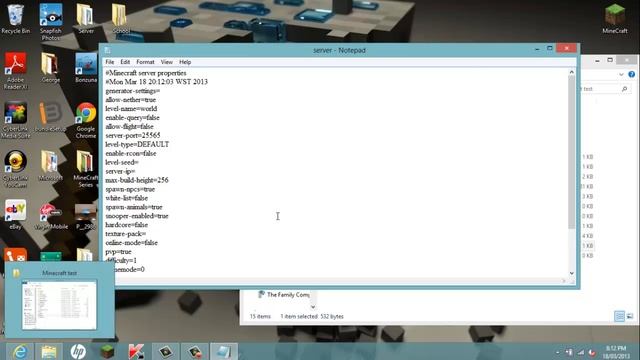640x360 pixels.
Task: Launch the MineCraft desktop shortcut
Action: pos(615,19)
